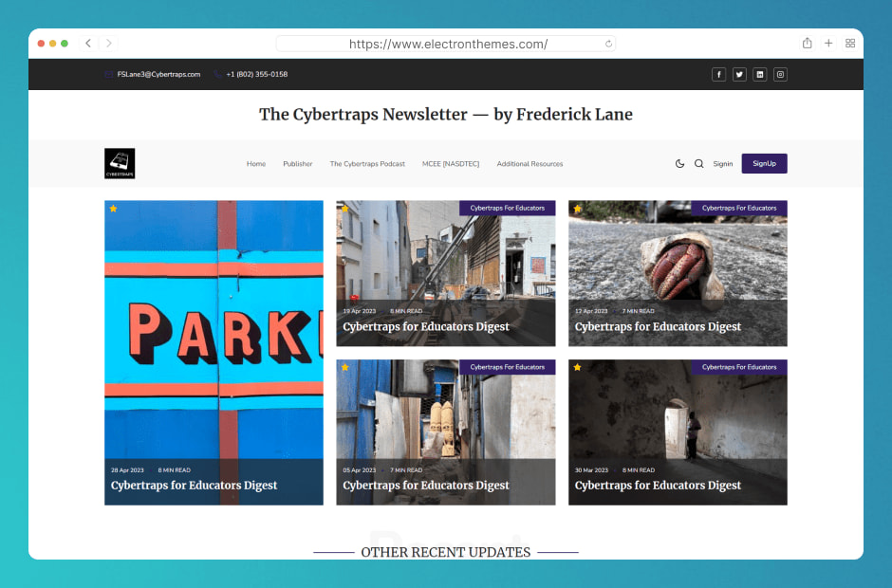Open the Facebook social icon
The width and height of the screenshot is (892, 588).
[718, 75]
